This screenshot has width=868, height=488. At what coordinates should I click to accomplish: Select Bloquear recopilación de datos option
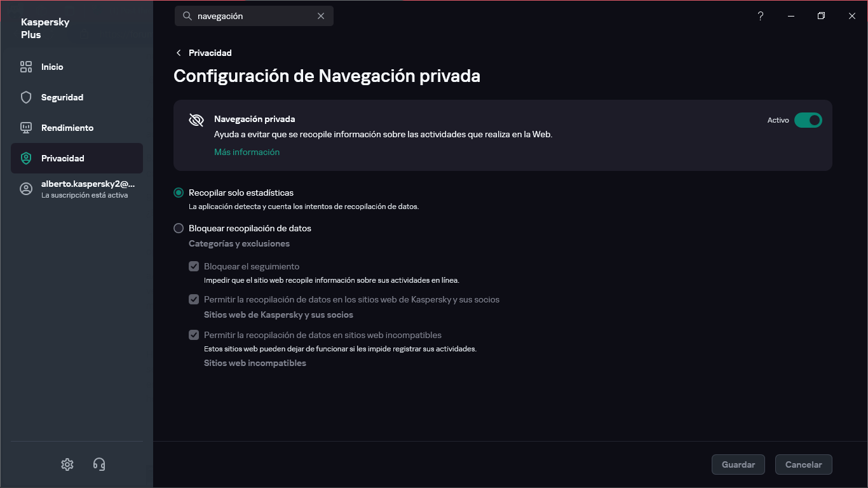click(179, 228)
